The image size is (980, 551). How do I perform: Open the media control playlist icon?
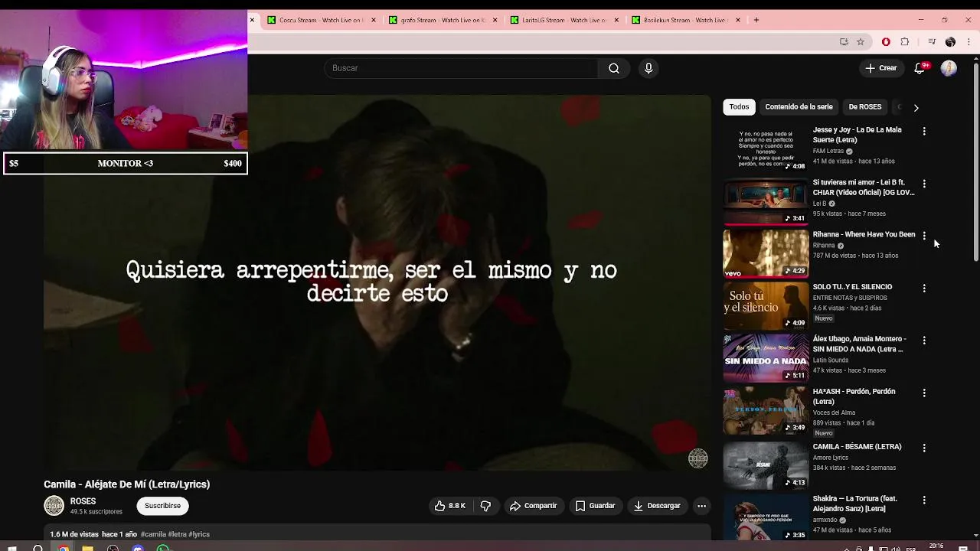tap(932, 41)
